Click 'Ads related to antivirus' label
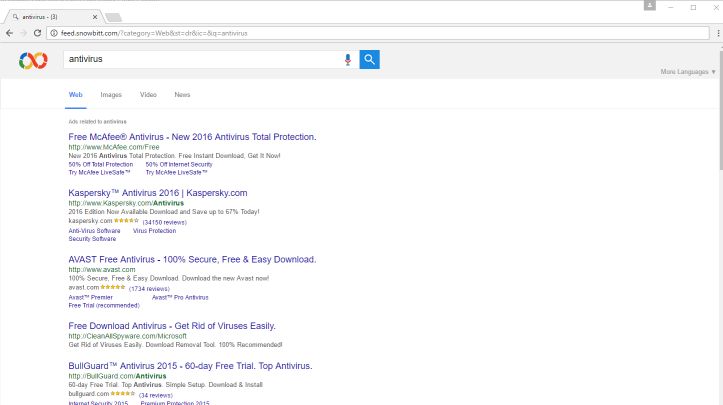The height and width of the screenshot is (405, 723). pos(97,122)
